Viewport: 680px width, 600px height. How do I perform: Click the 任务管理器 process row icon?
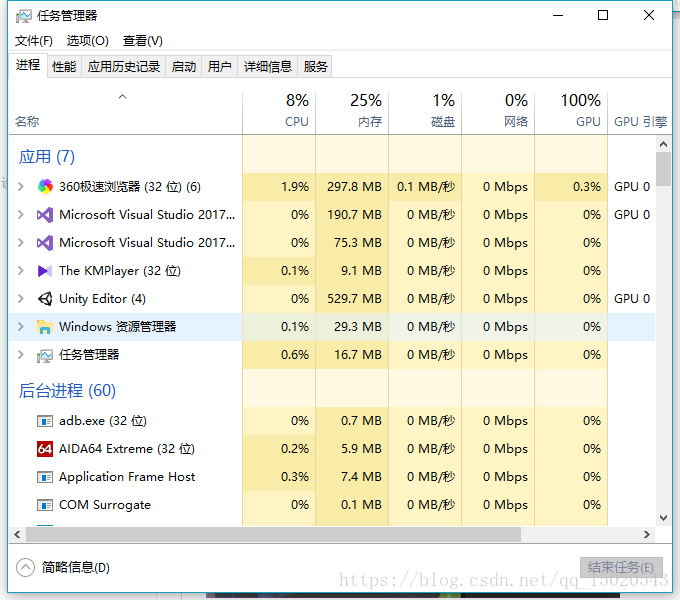point(45,355)
